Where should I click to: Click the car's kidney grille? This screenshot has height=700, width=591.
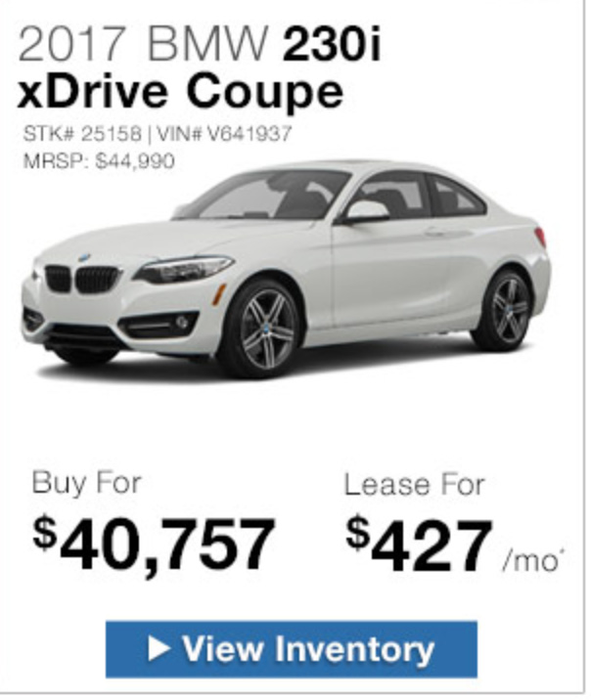tap(82, 279)
